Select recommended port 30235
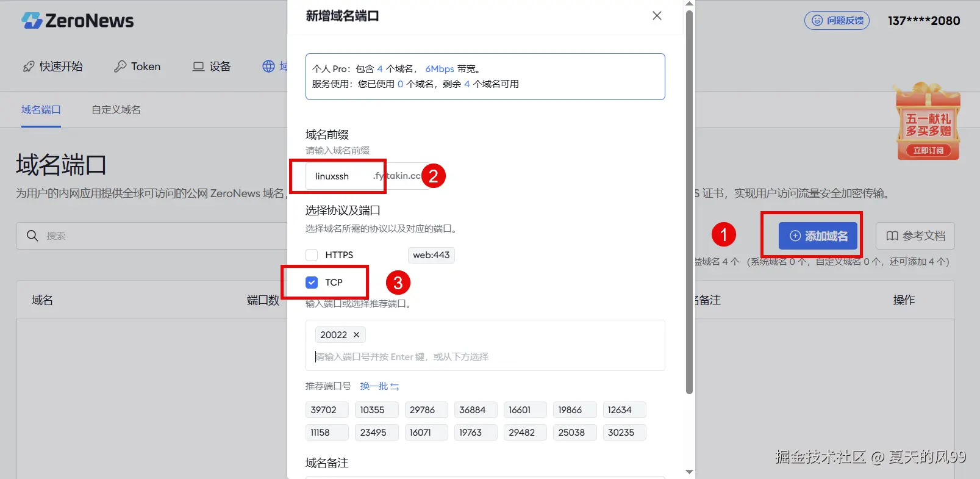The image size is (980, 479). pyautogui.click(x=624, y=433)
